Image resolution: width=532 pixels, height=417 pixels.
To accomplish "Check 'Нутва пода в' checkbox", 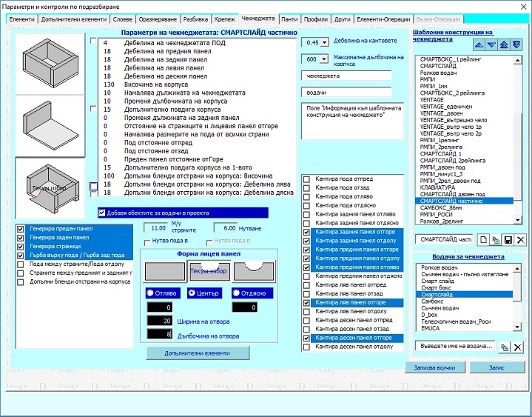I will (x=147, y=242).
